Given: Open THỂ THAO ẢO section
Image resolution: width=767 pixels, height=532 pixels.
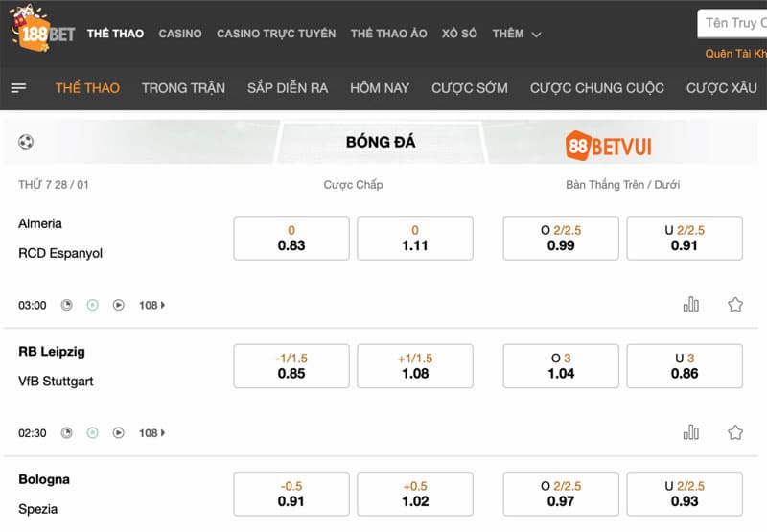Looking at the screenshot, I should (389, 34).
